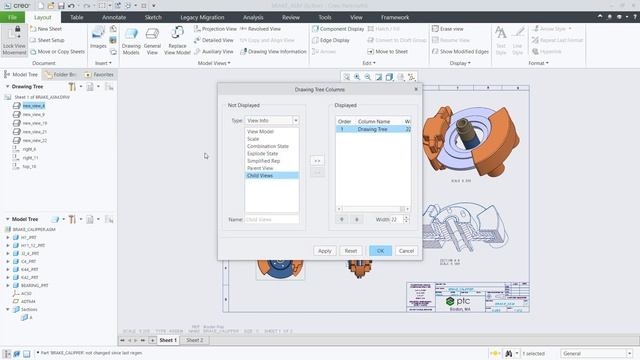
Task: Insert a Projection View
Action: (215, 29)
